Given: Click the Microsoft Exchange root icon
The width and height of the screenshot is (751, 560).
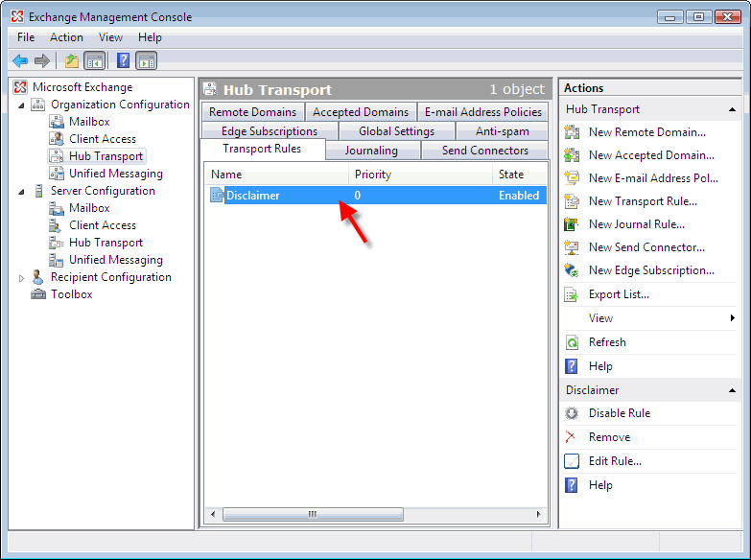Looking at the screenshot, I should click(20, 87).
